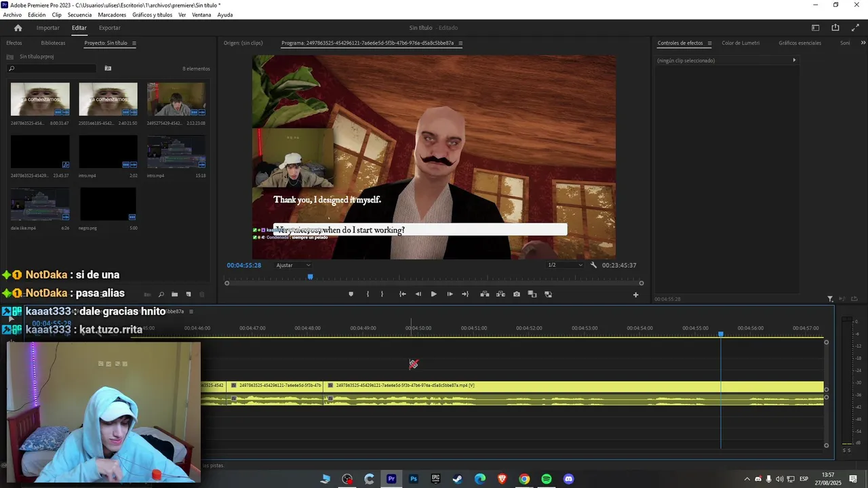Screen dimensions: 868x488
Task: Click the Program monitor playhead marker
Action: coord(311,277)
